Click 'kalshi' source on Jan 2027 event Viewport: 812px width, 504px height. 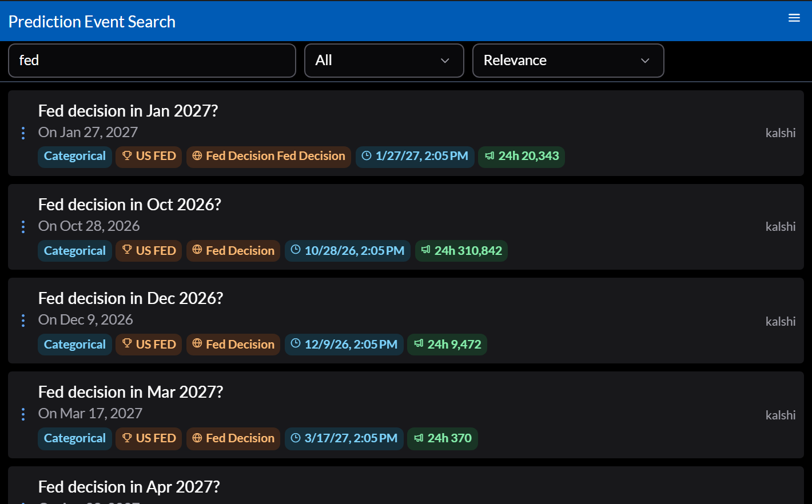(781, 133)
